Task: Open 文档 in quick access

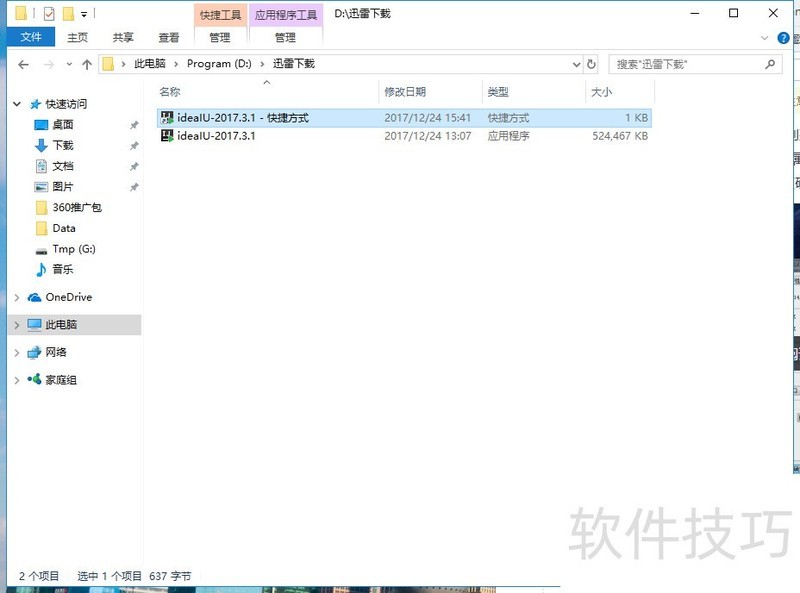Action: pyautogui.click(x=63, y=166)
